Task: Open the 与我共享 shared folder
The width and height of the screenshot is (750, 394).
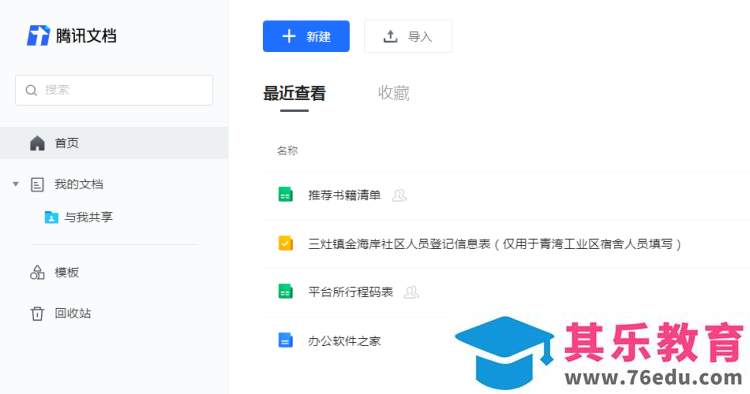Action: coord(88,217)
